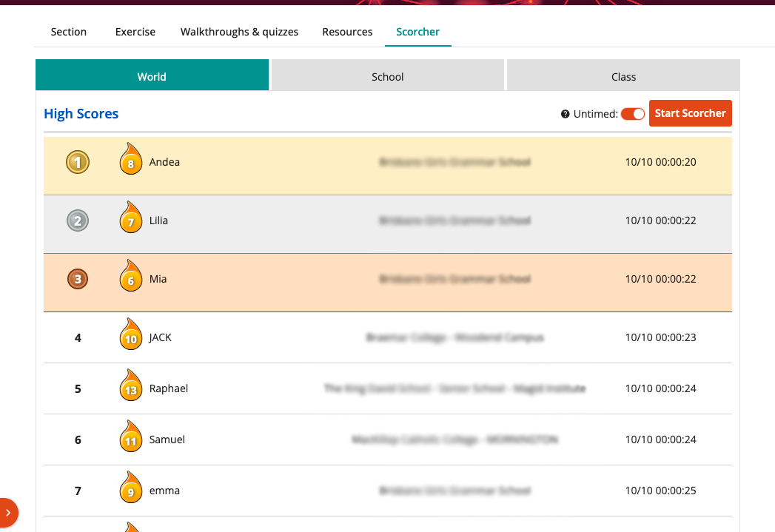Viewport: 775px width, 532px height.
Task: Show School high scores tab
Action: pyautogui.click(x=388, y=75)
